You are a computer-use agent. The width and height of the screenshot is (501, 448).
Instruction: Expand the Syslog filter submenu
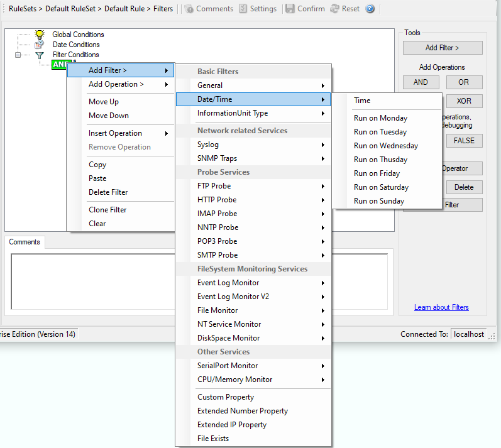[253, 145]
